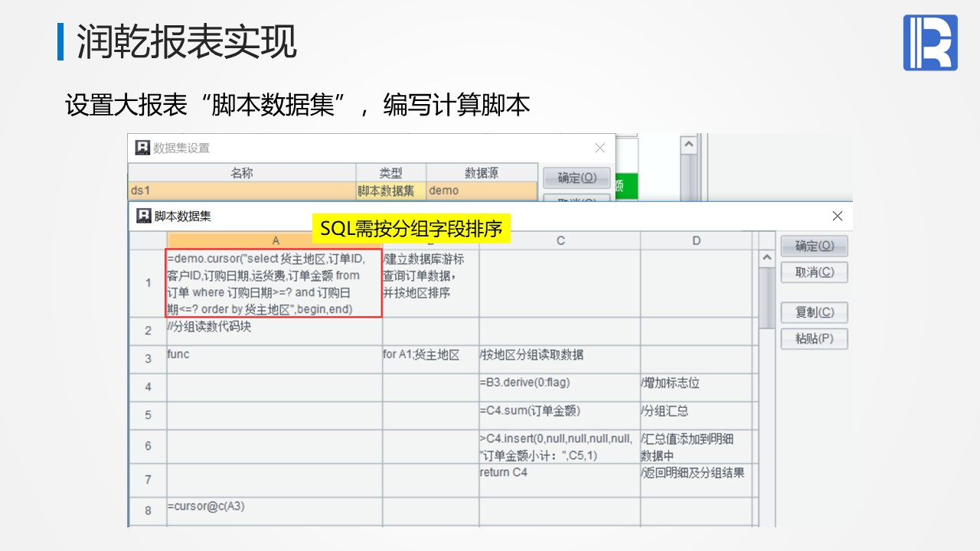Select the cell for A1;货主地区
This screenshot has width=980, height=551.
point(431,360)
